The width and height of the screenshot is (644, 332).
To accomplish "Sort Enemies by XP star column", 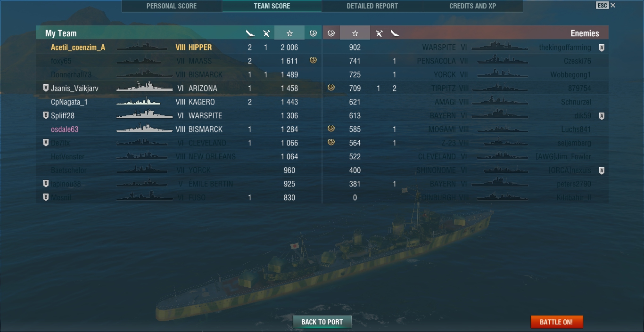I will tap(355, 33).
